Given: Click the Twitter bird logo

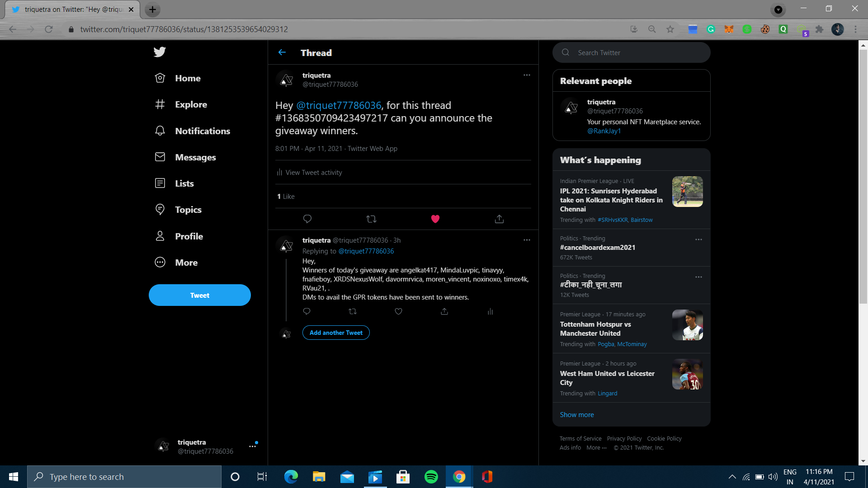Looking at the screenshot, I should click(160, 52).
